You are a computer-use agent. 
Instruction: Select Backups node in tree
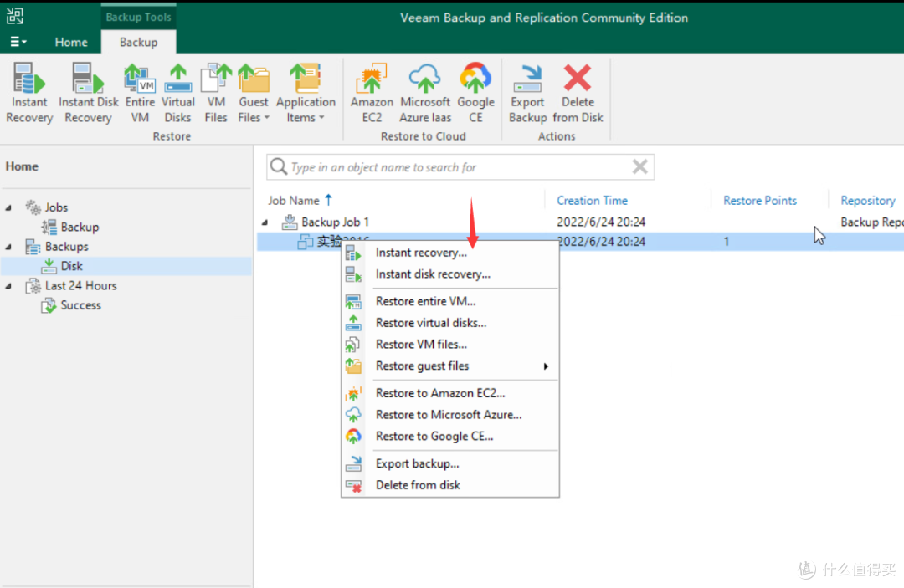[66, 247]
